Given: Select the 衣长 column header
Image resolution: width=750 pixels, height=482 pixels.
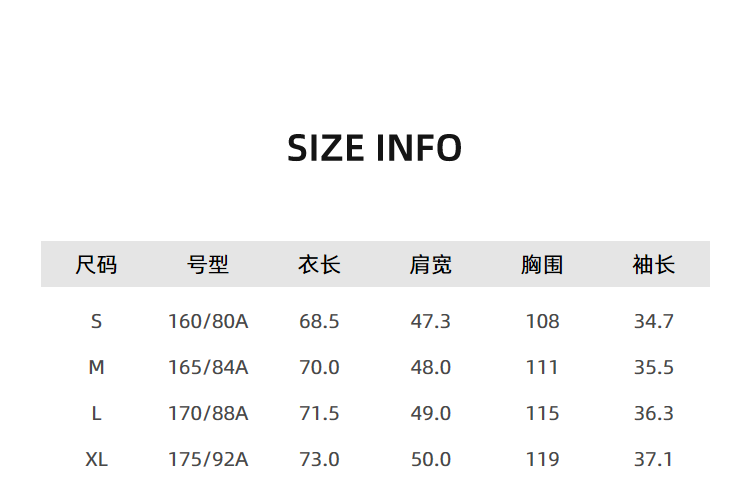Looking at the screenshot, I should coord(319,265).
